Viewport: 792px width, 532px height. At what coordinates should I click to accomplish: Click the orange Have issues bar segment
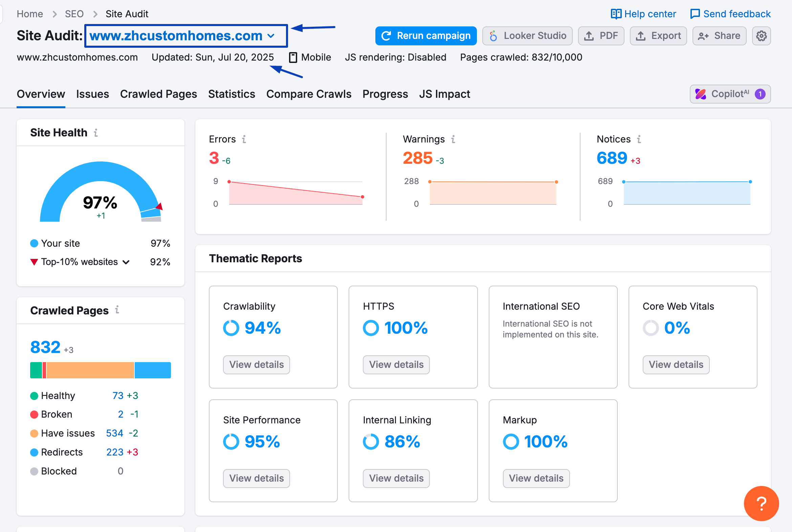(90, 370)
